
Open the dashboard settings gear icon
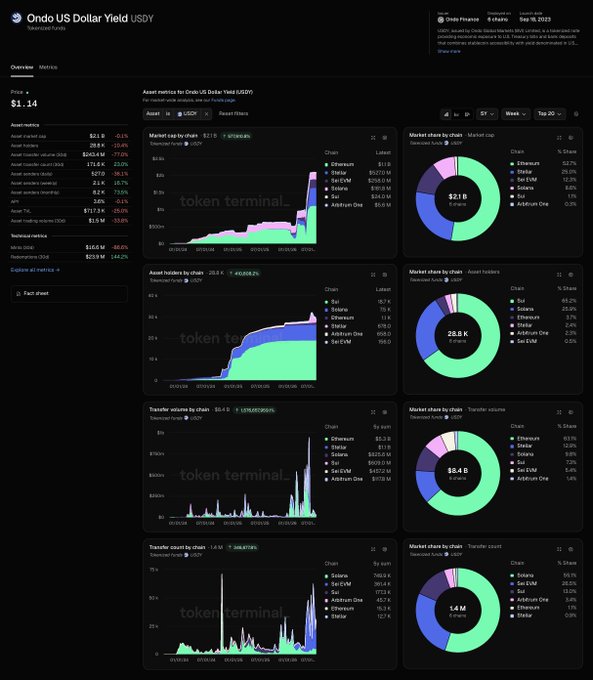coord(576,114)
